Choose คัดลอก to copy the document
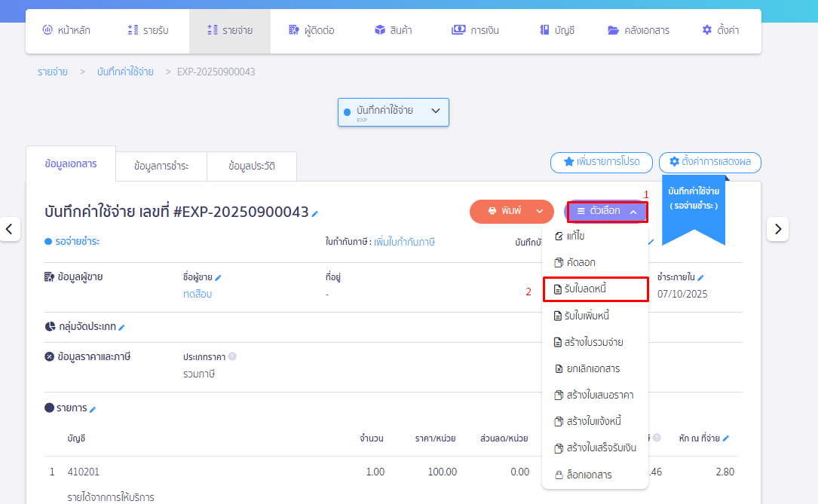This screenshot has height=504, width=818. coord(581,262)
